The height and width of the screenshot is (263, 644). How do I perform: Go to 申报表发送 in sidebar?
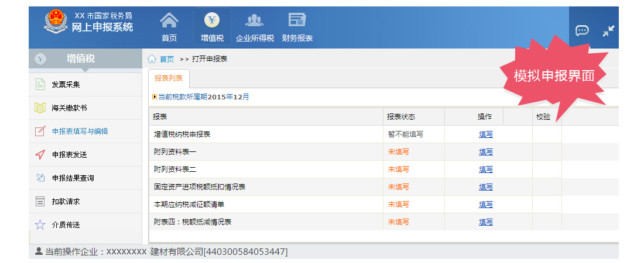[69, 155]
